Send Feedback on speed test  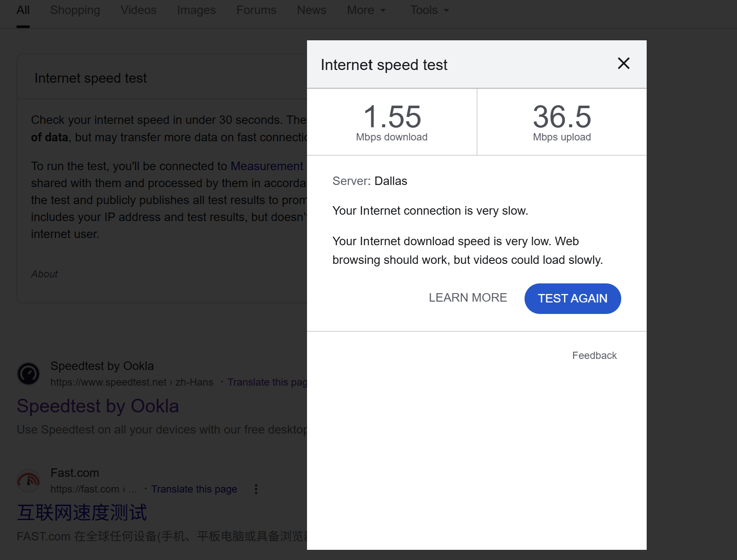coord(594,356)
